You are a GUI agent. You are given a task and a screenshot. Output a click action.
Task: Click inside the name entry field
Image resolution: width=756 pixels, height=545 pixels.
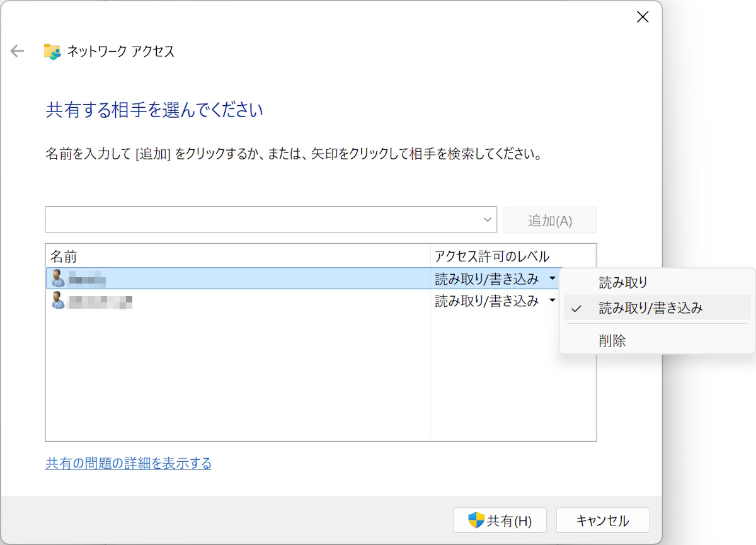coord(252,219)
